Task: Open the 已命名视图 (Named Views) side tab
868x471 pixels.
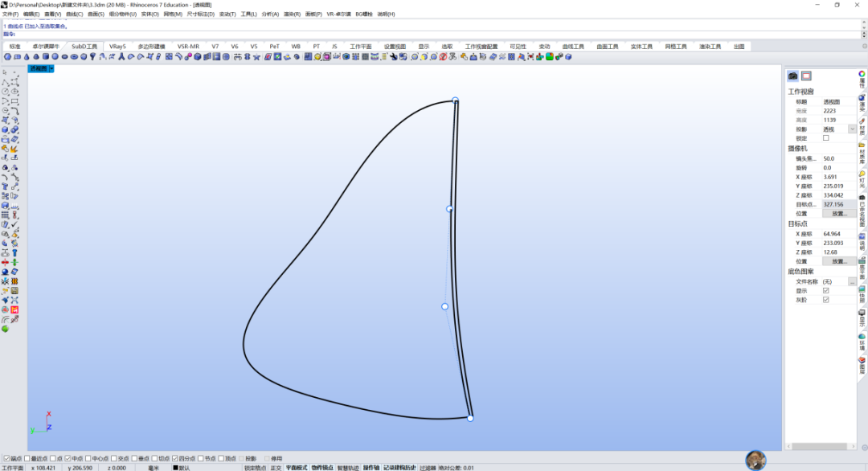Action: click(x=862, y=211)
